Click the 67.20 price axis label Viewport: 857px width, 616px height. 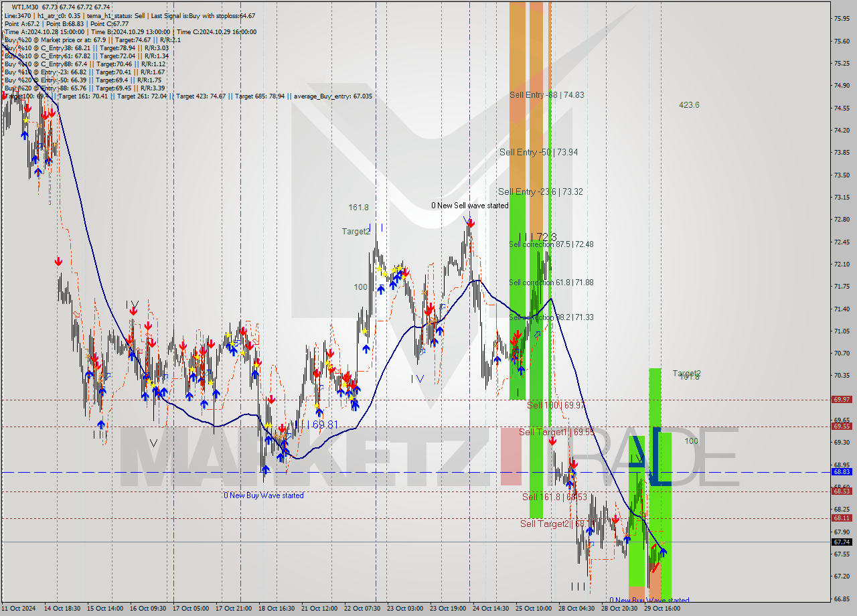[842, 576]
